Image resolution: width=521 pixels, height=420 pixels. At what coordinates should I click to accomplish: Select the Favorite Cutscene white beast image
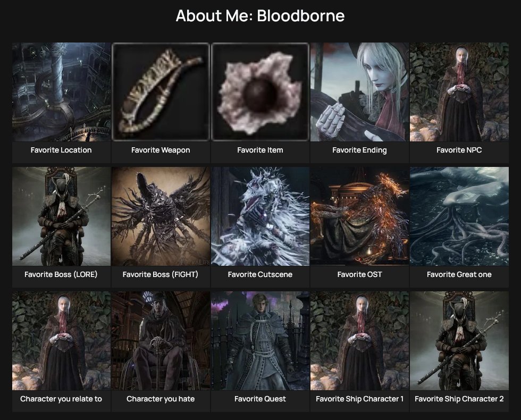(x=260, y=216)
